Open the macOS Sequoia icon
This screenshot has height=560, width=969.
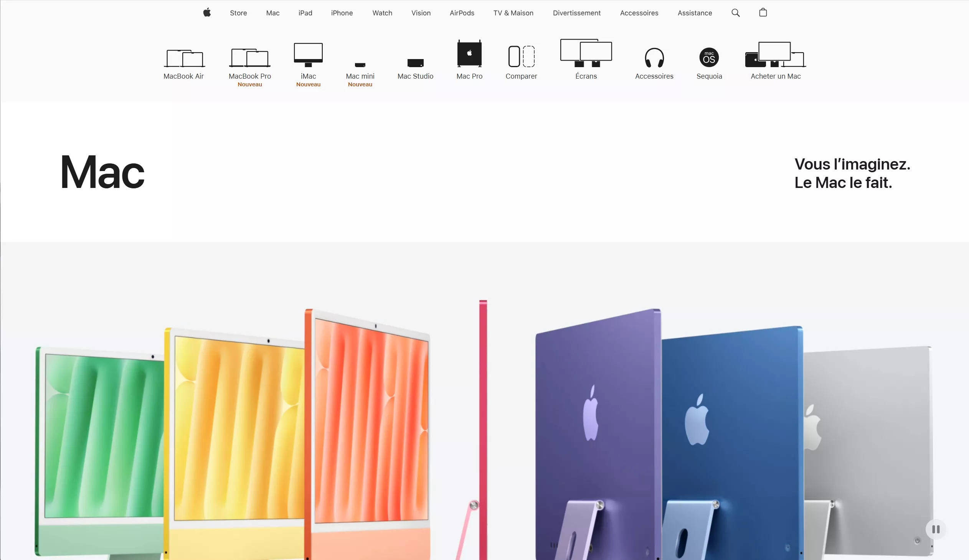coord(709,57)
